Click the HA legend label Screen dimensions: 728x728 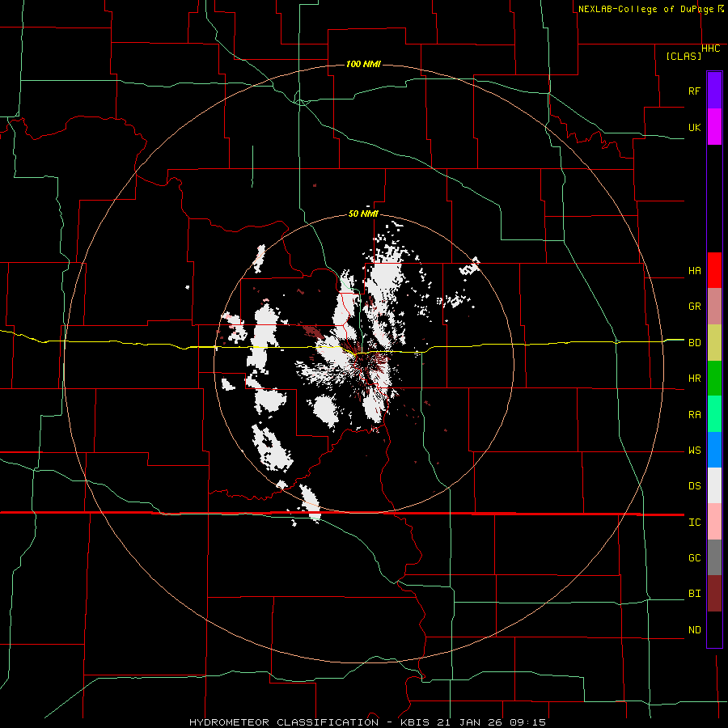[694, 271]
